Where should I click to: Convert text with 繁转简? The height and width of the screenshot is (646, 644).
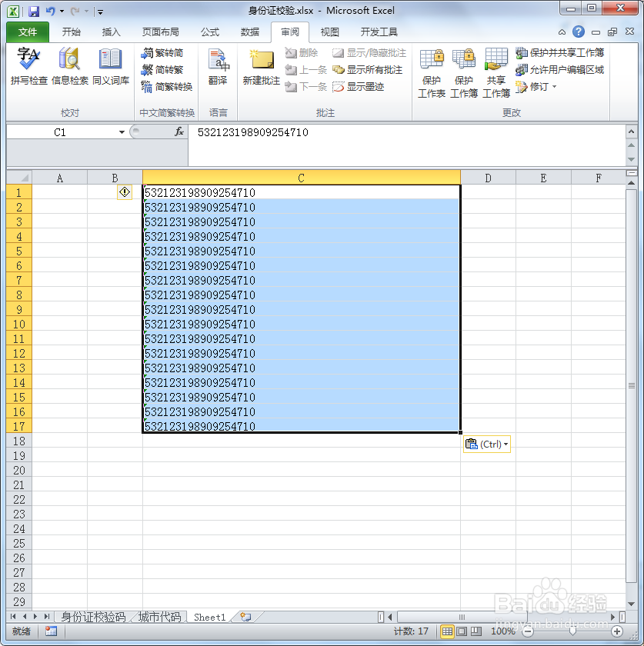point(162,53)
